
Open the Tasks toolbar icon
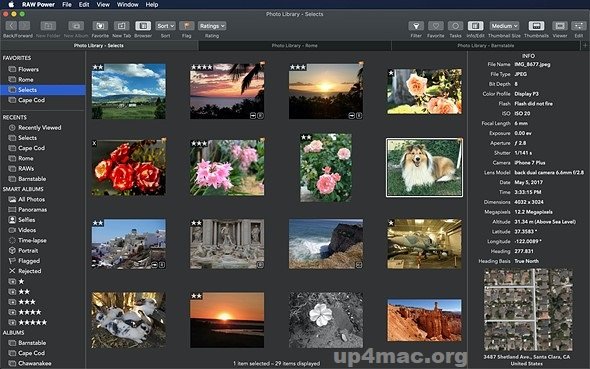pyautogui.click(x=455, y=26)
